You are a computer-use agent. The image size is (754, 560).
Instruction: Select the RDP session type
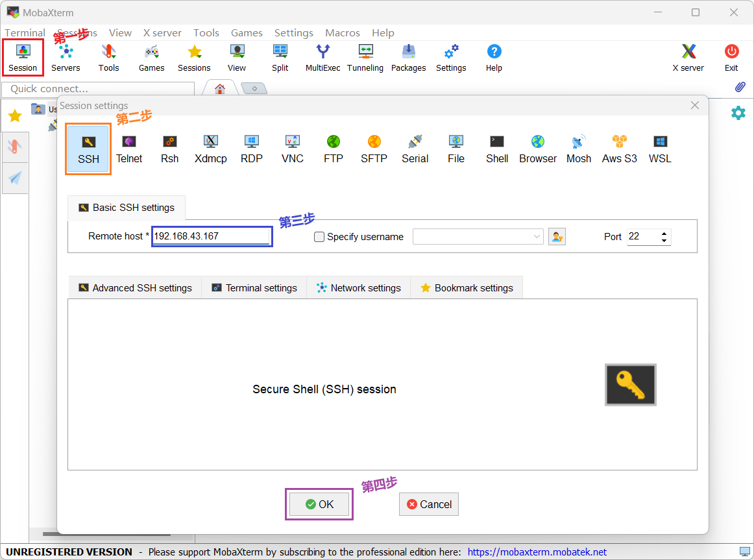coord(252,149)
